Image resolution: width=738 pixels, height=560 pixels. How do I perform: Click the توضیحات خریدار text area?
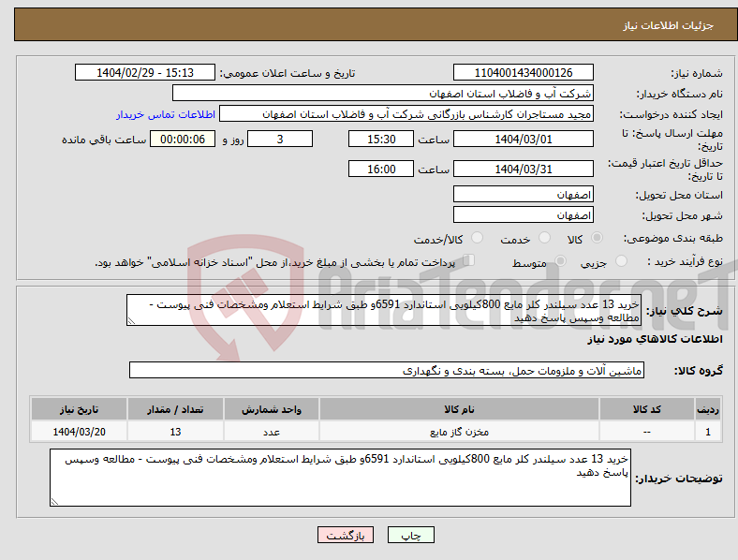click(x=340, y=478)
